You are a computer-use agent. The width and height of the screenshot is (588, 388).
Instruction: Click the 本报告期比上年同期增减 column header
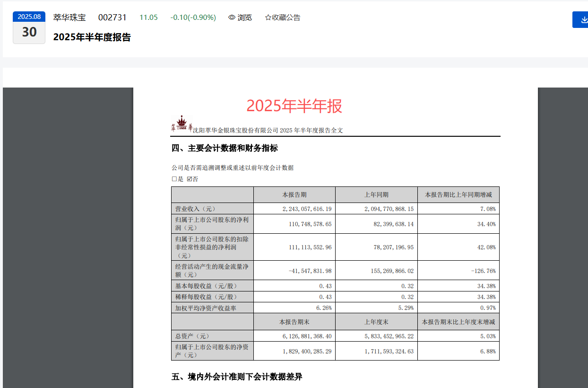tap(458, 195)
